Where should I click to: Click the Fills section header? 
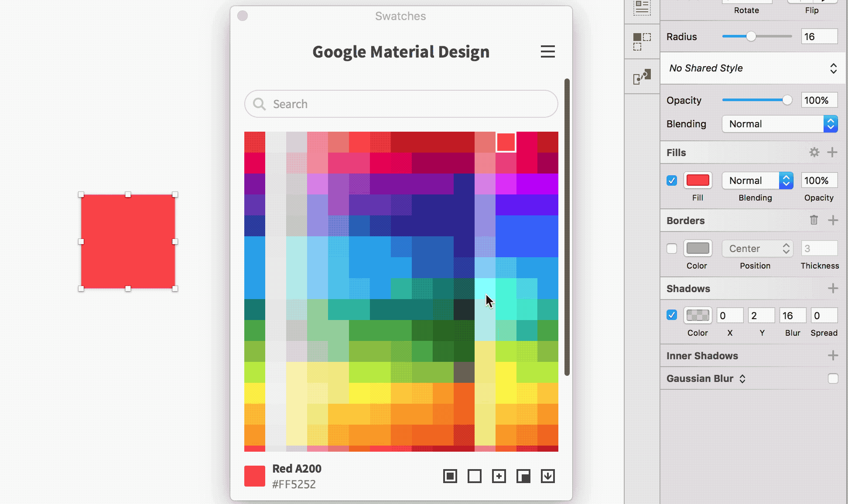click(x=676, y=153)
